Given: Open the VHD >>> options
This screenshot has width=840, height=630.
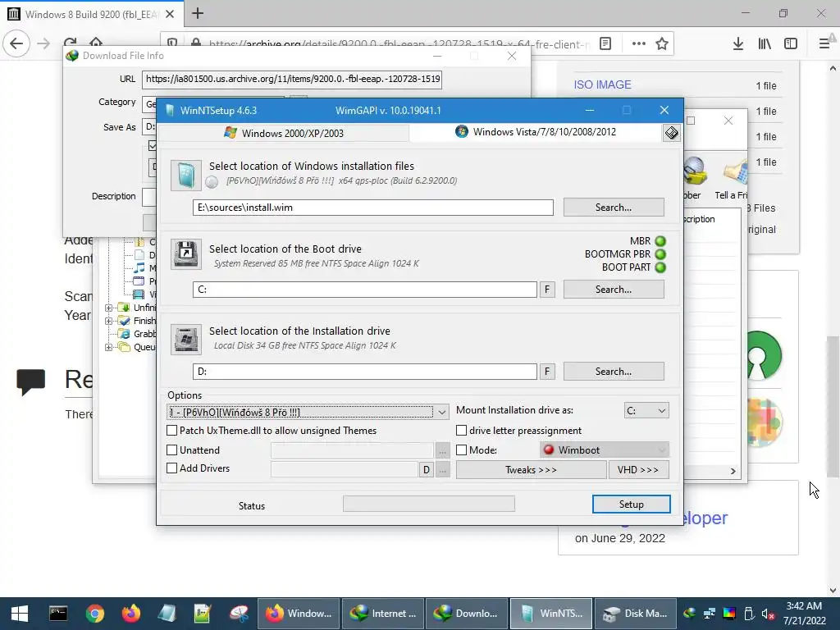Looking at the screenshot, I should pos(638,470).
